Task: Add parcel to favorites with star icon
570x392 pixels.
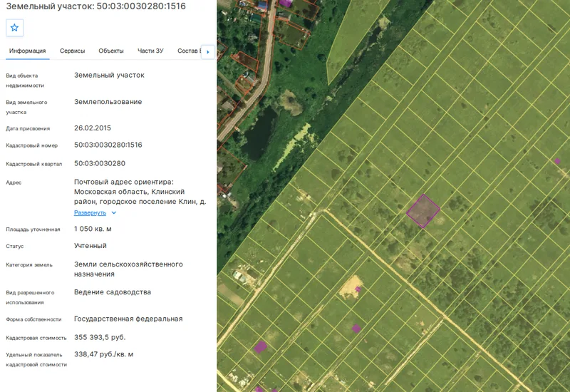Action: [14, 28]
